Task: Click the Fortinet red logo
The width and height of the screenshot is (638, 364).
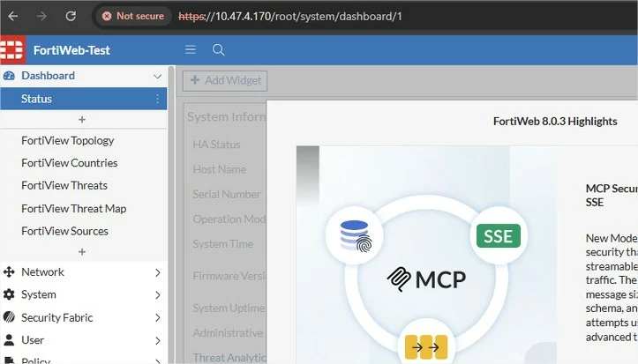Action: (12, 50)
